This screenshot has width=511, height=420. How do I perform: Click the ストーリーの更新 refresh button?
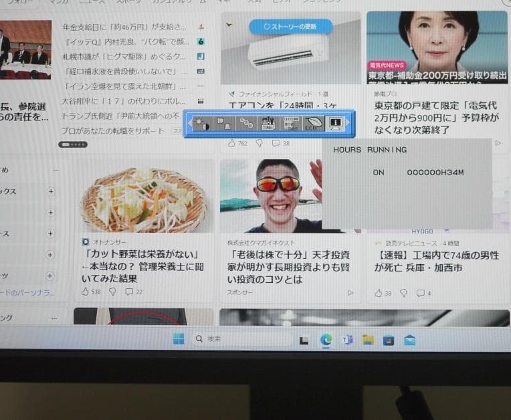click(290, 27)
